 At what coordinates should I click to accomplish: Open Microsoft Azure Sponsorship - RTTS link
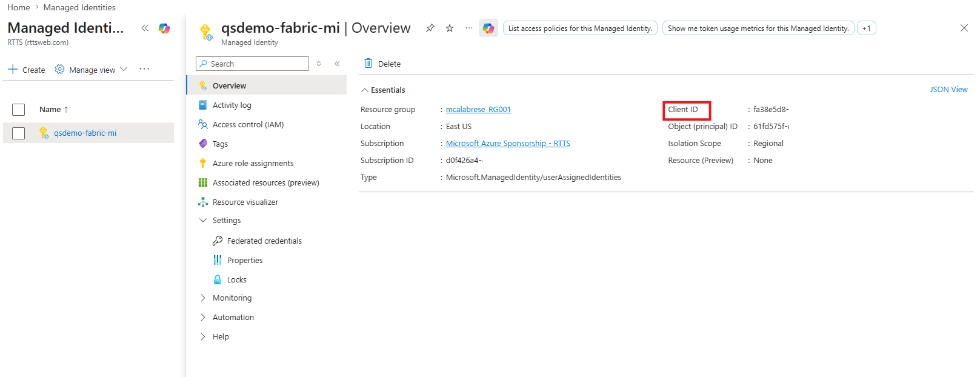pyautogui.click(x=508, y=144)
